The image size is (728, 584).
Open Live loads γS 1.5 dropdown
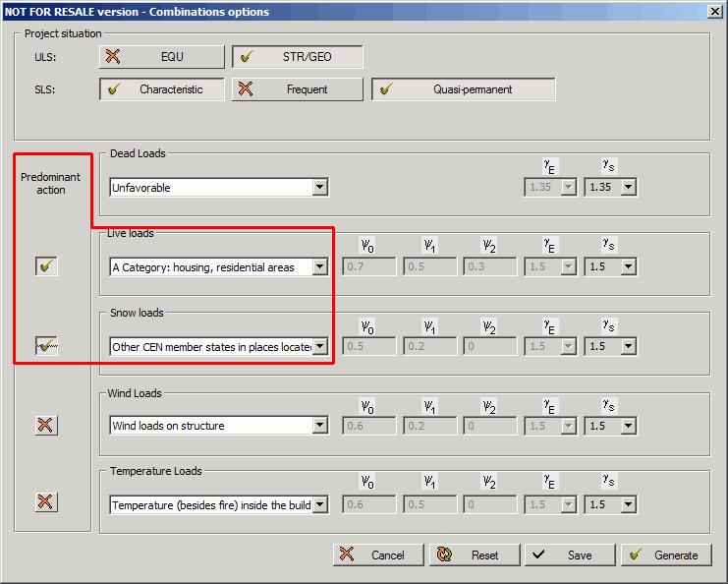[610, 266]
